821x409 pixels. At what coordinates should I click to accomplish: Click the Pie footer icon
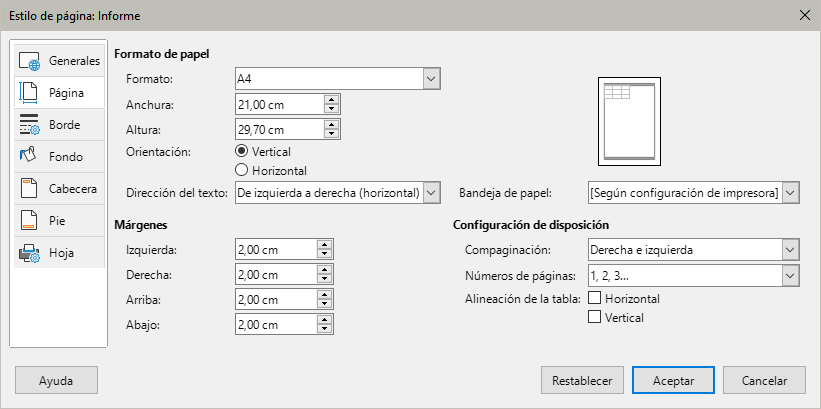click(x=29, y=221)
